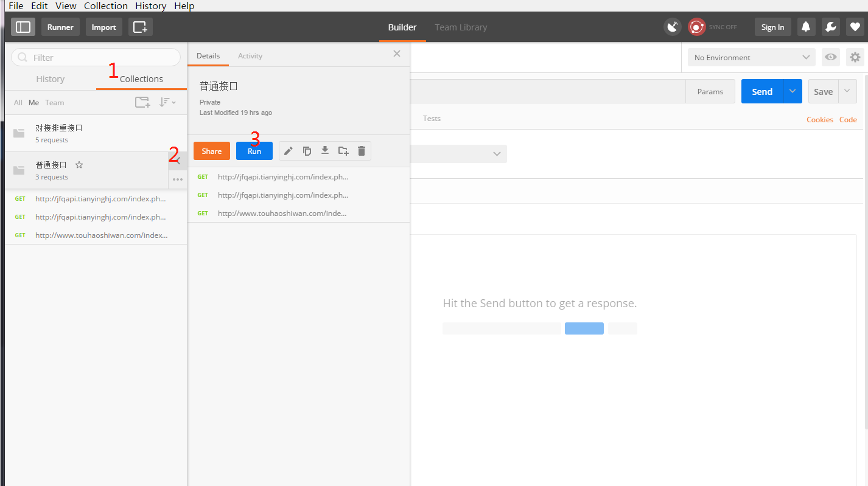Open the Help menu
The image size is (868, 486).
coord(184,5)
